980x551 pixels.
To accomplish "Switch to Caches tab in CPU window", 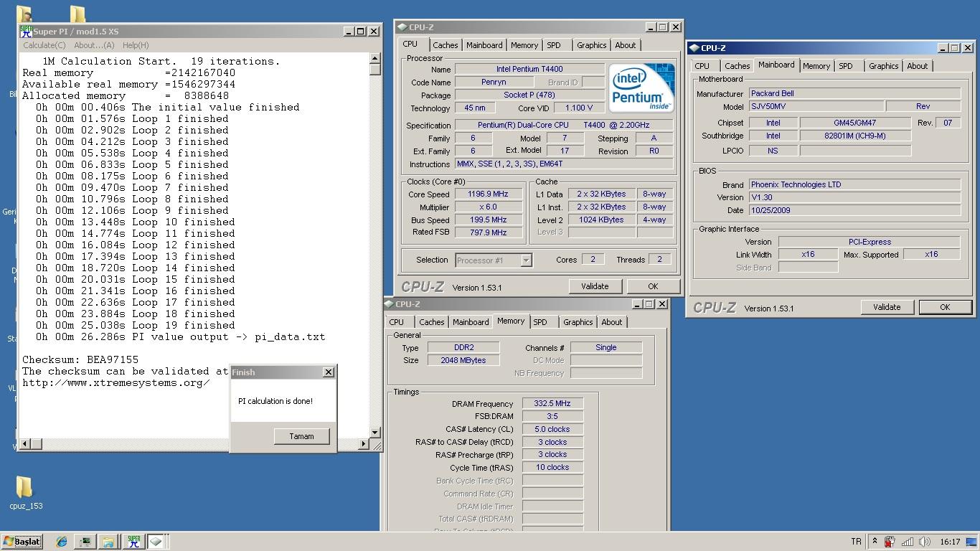I will point(445,45).
